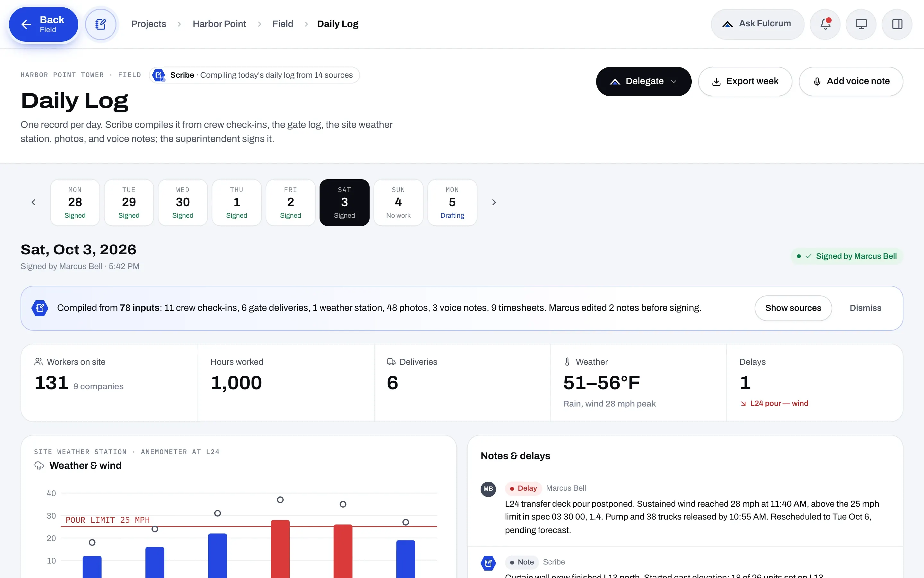
Task: Click the Weather thermometer icon
Action: click(567, 362)
